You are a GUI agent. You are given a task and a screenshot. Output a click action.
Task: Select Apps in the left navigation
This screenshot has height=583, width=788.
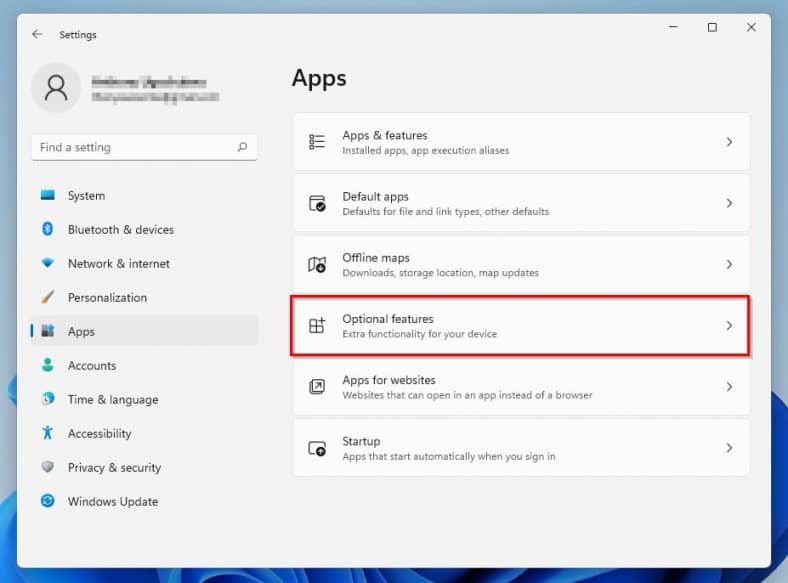81,332
